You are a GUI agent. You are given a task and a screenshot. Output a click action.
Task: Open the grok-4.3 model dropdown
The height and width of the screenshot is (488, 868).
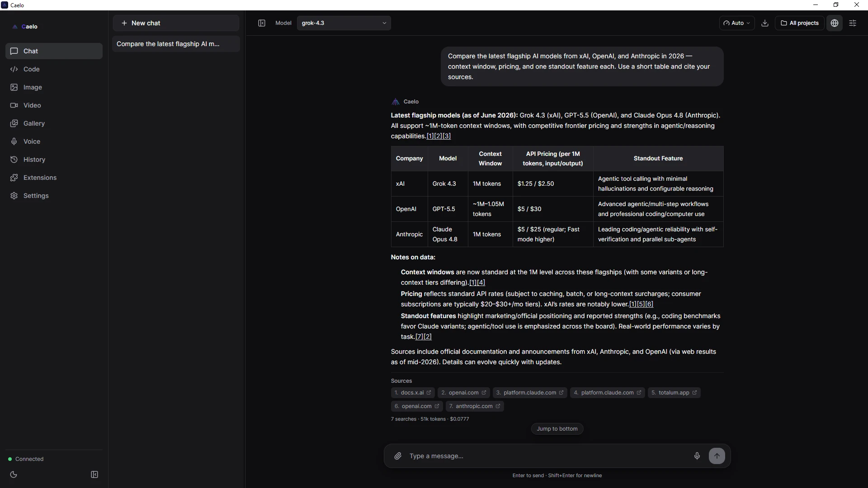click(x=344, y=23)
